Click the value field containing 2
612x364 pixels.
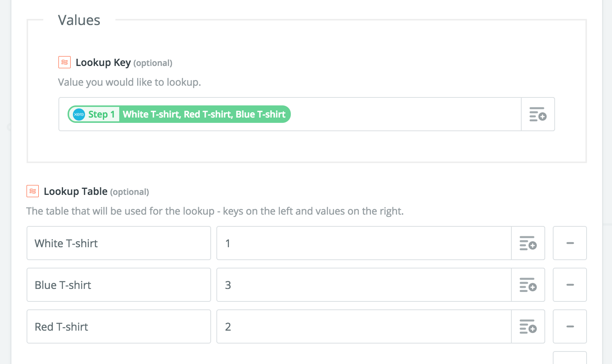(x=364, y=326)
